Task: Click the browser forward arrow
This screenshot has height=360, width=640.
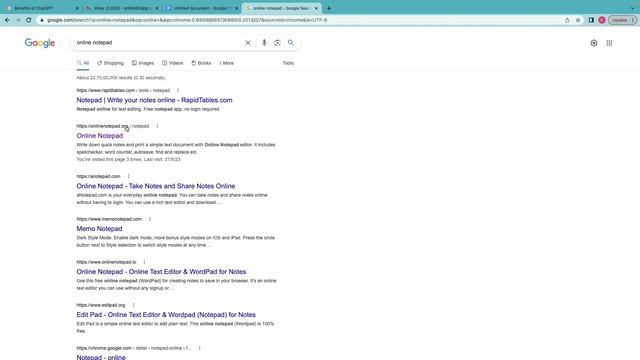Action: [18, 20]
